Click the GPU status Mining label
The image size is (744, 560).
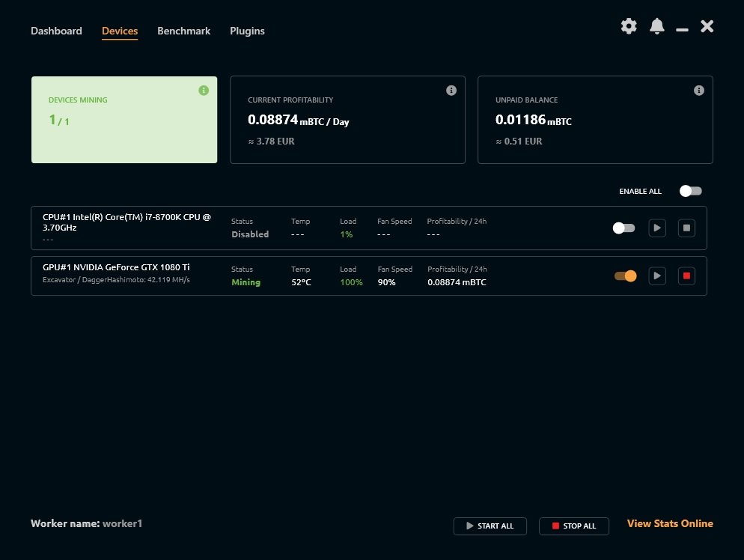(x=246, y=282)
